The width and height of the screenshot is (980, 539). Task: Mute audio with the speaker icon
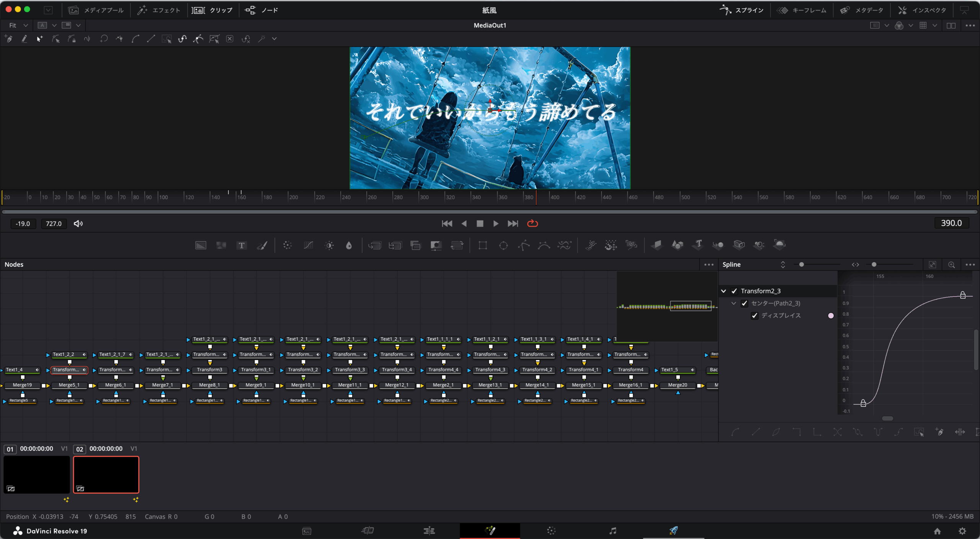click(78, 223)
